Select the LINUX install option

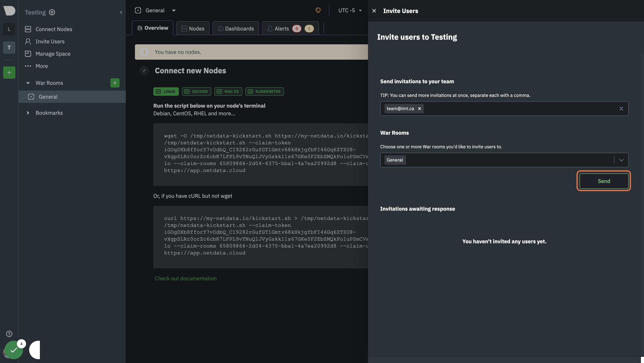pos(166,91)
